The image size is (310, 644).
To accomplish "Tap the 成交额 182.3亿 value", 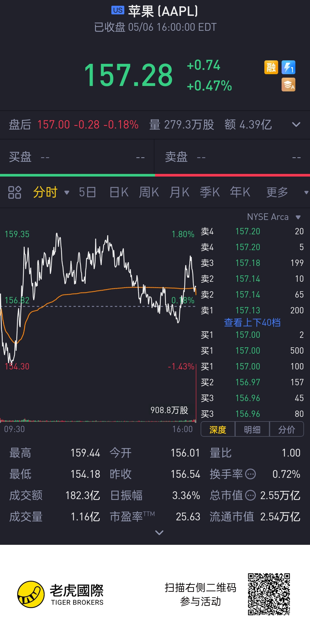I will point(83,495).
